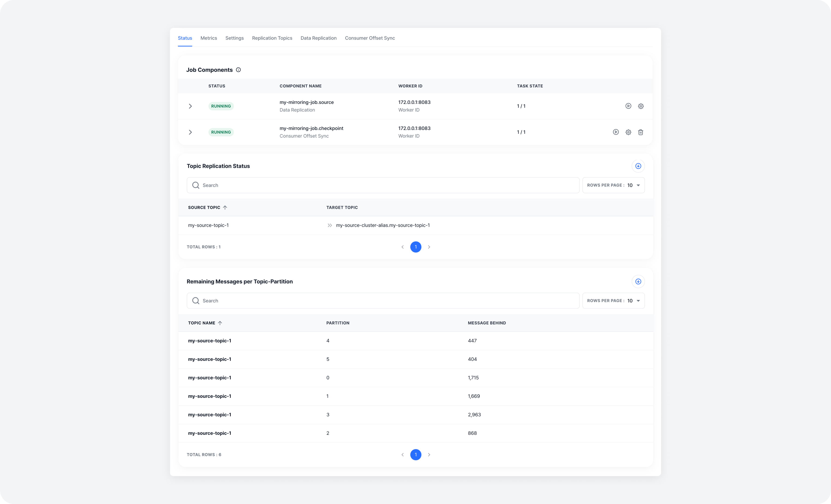Screen dimensions: 831x504
Task: Click the 868 messages behind value
Action: [472, 433]
